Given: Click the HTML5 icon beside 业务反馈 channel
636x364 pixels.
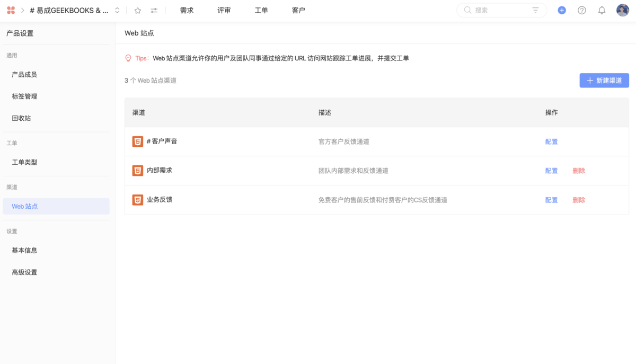Looking at the screenshot, I should coord(138,200).
